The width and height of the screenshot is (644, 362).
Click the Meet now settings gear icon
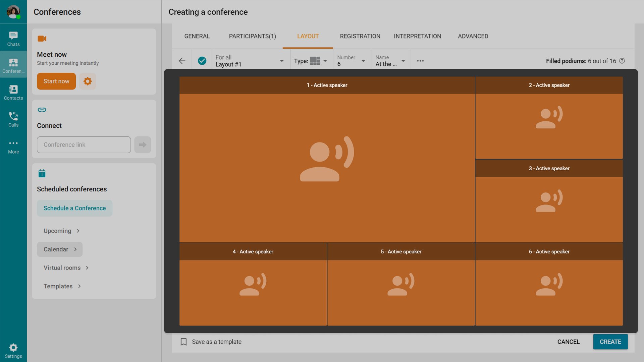(x=88, y=81)
